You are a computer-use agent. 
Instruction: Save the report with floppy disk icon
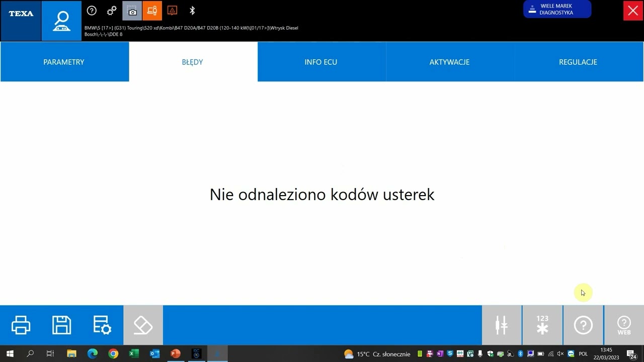click(x=61, y=325)
